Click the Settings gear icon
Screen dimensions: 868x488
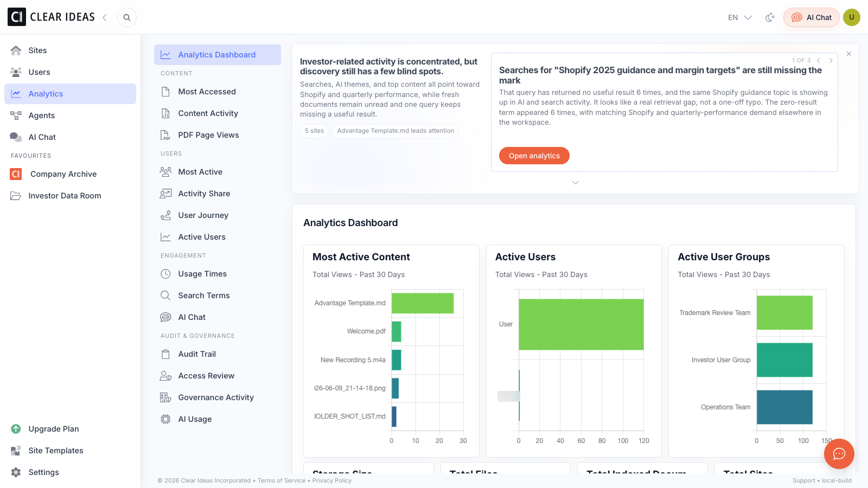coord(16,472)
